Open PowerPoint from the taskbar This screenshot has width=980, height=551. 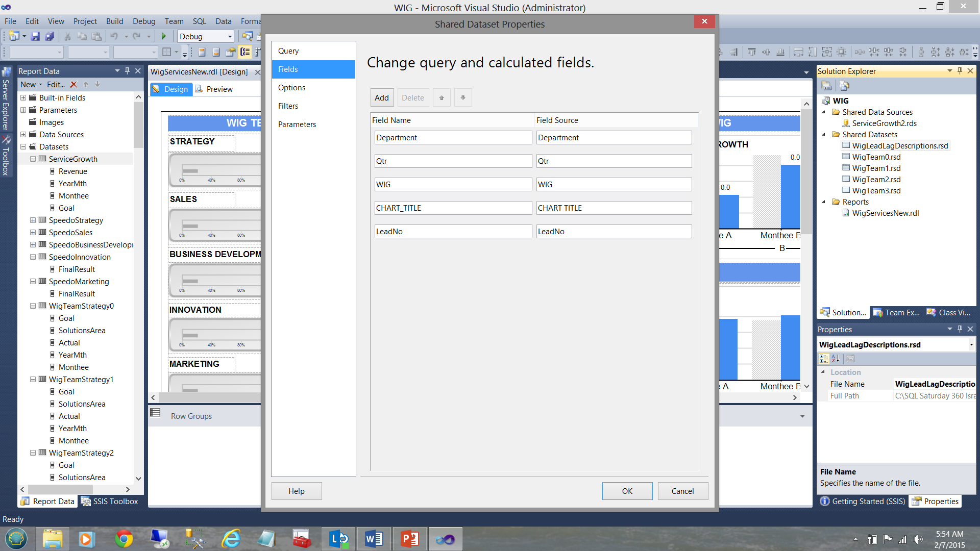click(x=409, y=539)
